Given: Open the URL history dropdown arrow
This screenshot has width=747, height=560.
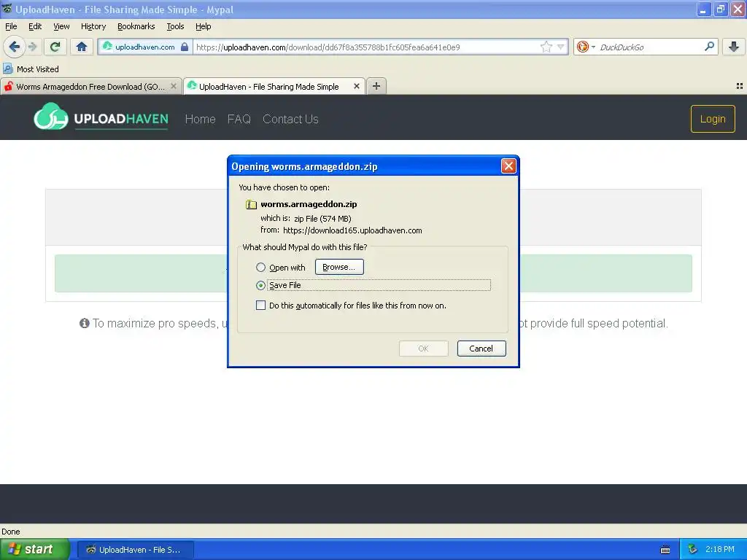Looking at the screenshot, I should coord(561,47).
